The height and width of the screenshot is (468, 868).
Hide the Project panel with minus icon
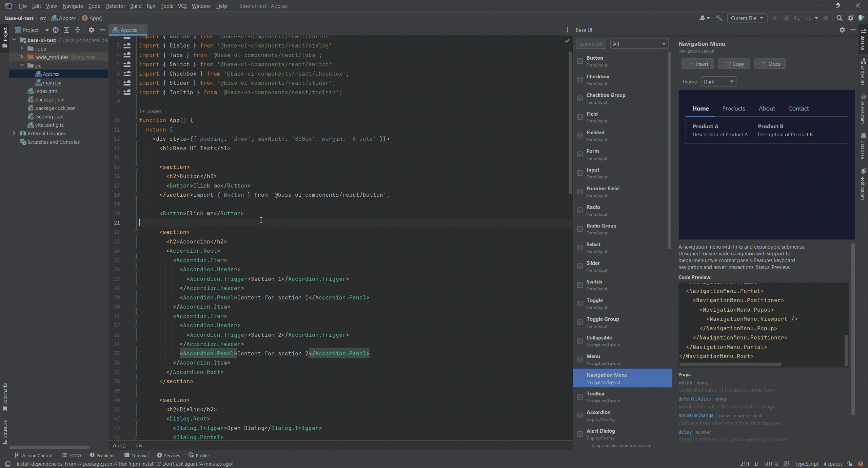102,30
